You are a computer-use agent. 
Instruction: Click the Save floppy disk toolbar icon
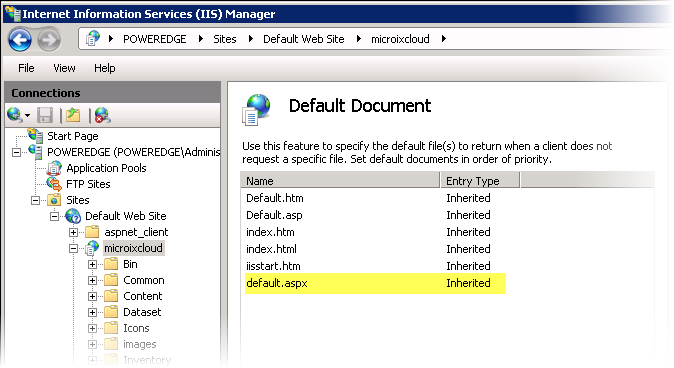pyautogui.click(x=45, y=115)
